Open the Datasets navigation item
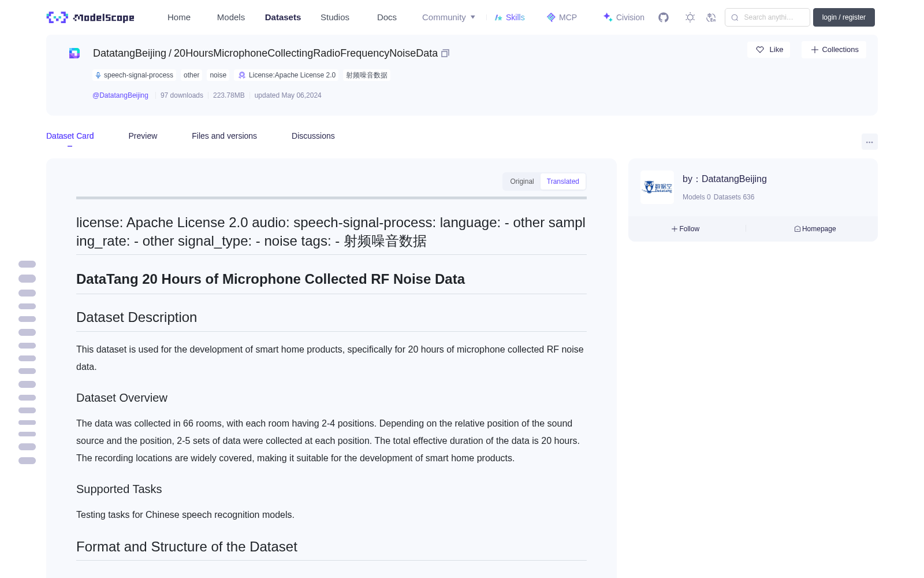924x578 pixels. (283, 17)
